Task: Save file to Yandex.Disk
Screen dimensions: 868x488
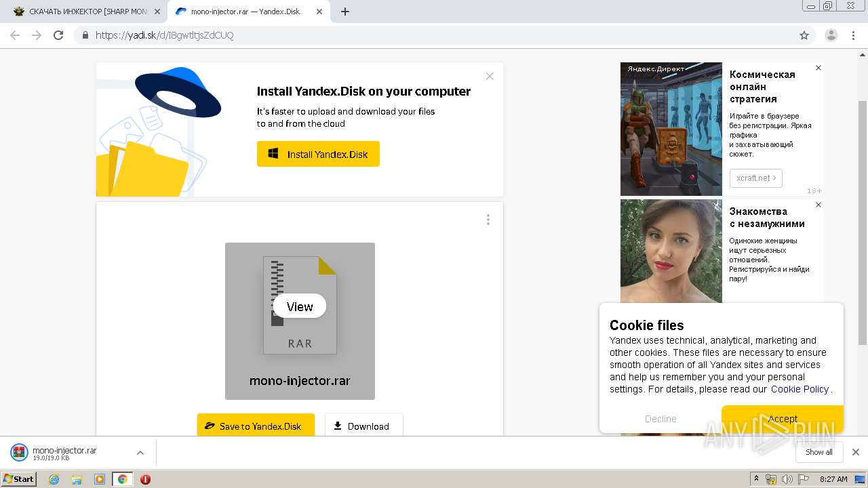Action: click(256, 426)
